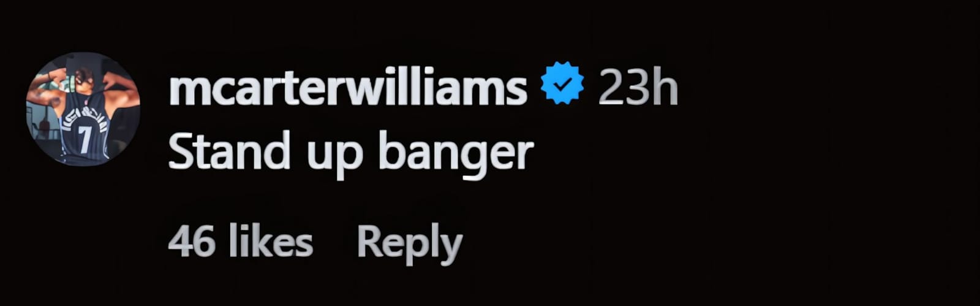The width and height of the screenshot is (980, 306).
Task: Select the comment text Stand up banger
Action: (x=351, y=153)
